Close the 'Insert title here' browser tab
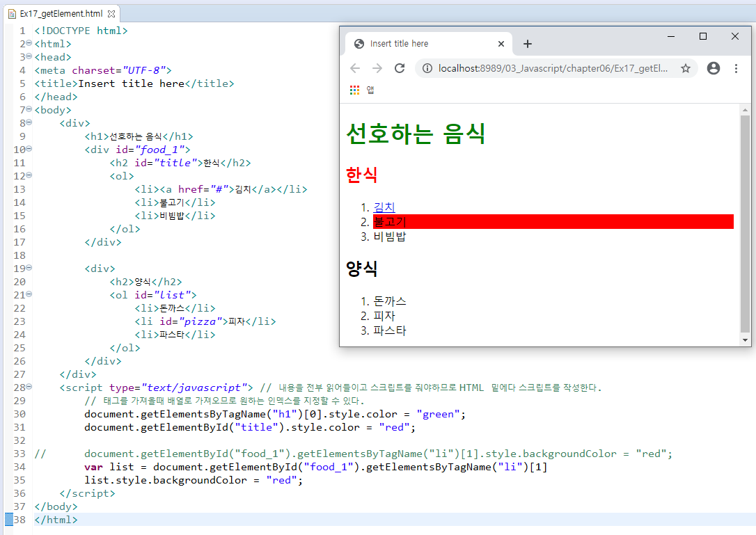This screenshot has height=535, width=756. (x=501, y=44)
